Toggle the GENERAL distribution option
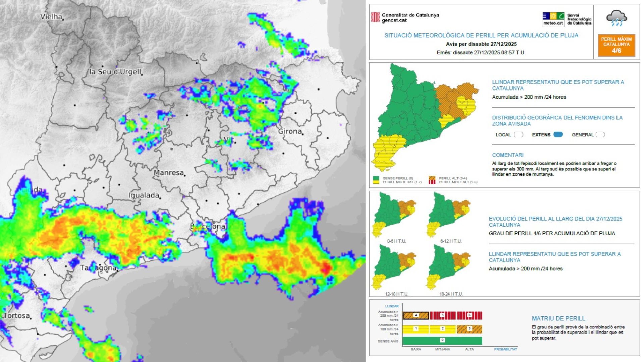The width and height of the screenshot is (644, 362). pyautogui.click(x=600, y=135)
